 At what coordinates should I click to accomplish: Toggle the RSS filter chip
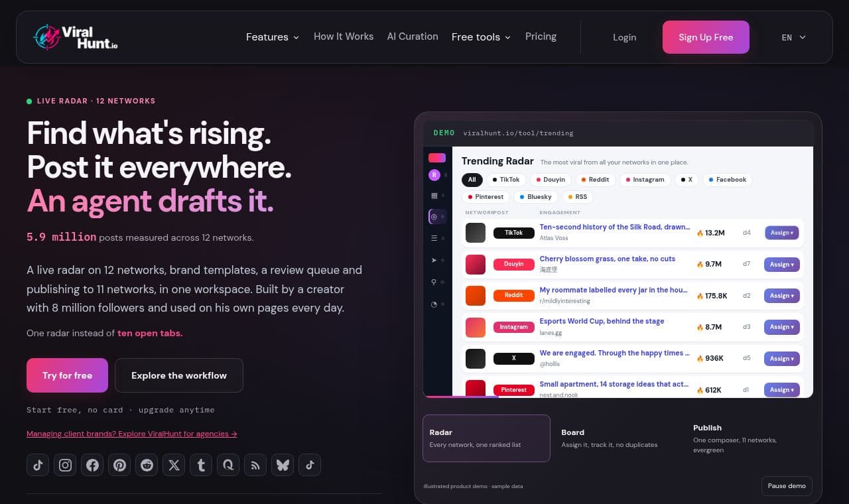[578, 197]
